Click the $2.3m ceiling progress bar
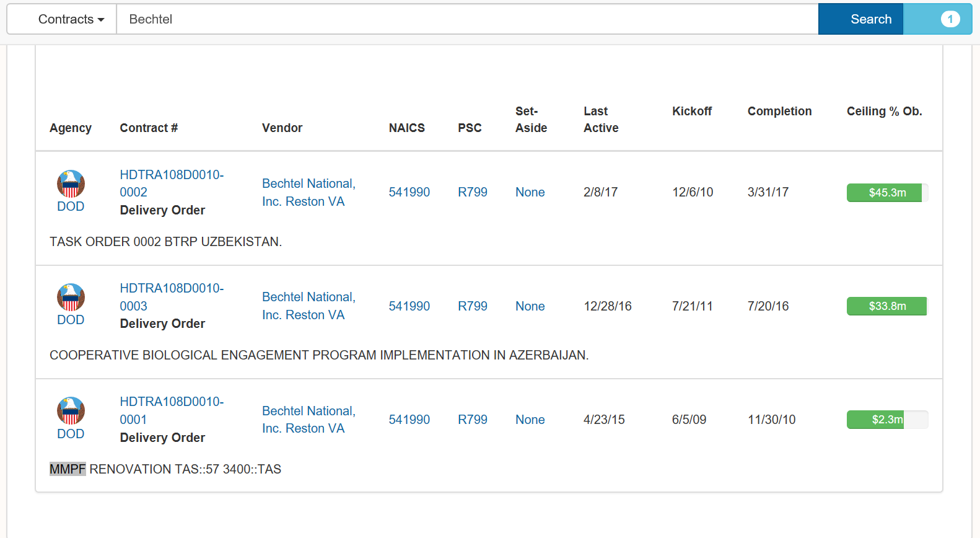Image resolution: width=980 pixels, height=538 pixels. tap(886, 420)
